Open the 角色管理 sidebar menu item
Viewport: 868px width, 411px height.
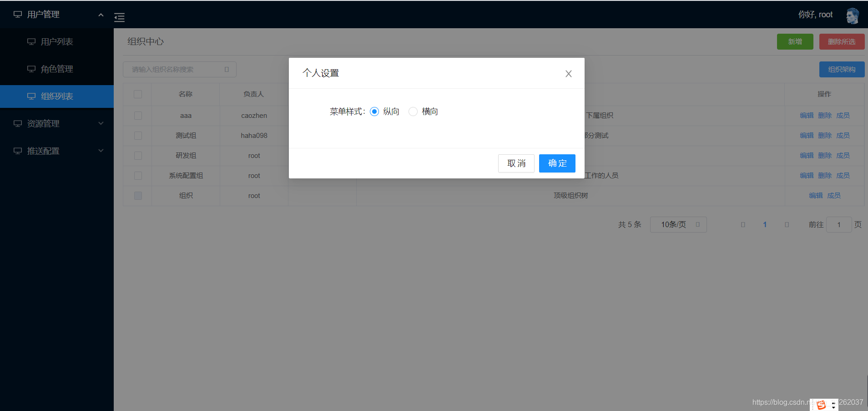click(x=56, y=69)
